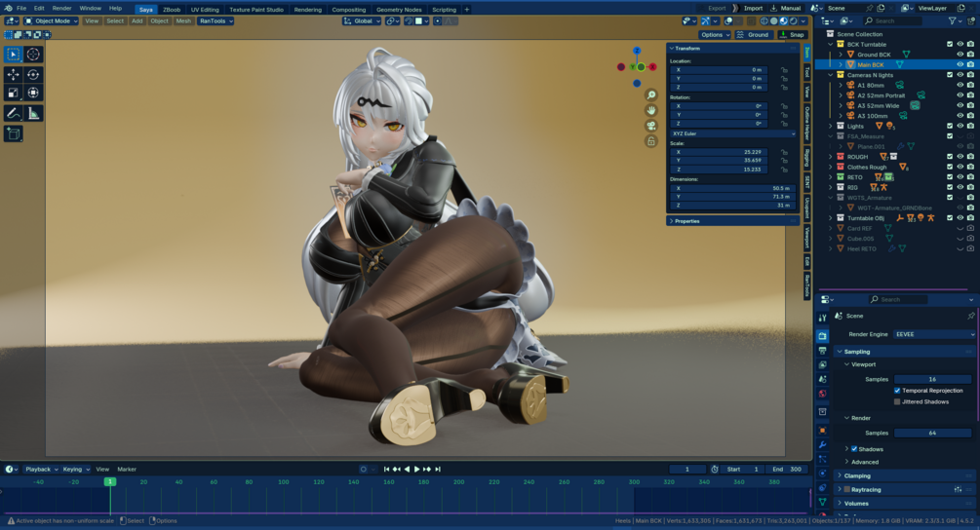Toggle the camera view icon
This screenshot has height=530, width=980.
click(651, 126)
